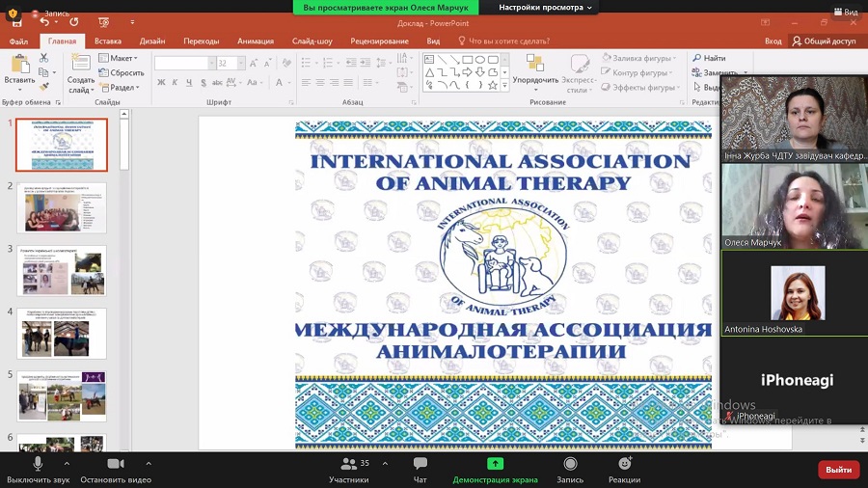Open Zoom Участники participants list
Image resolution: width=868 pixels, height=488 pixels.
(x=349, y=470)
